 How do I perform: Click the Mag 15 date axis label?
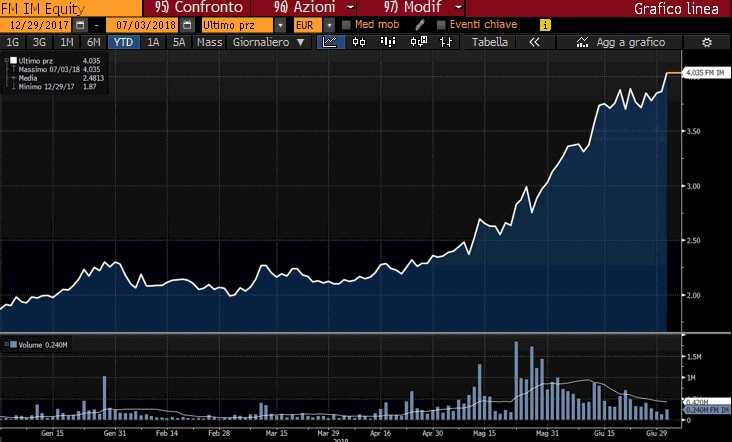click(484, 433)
